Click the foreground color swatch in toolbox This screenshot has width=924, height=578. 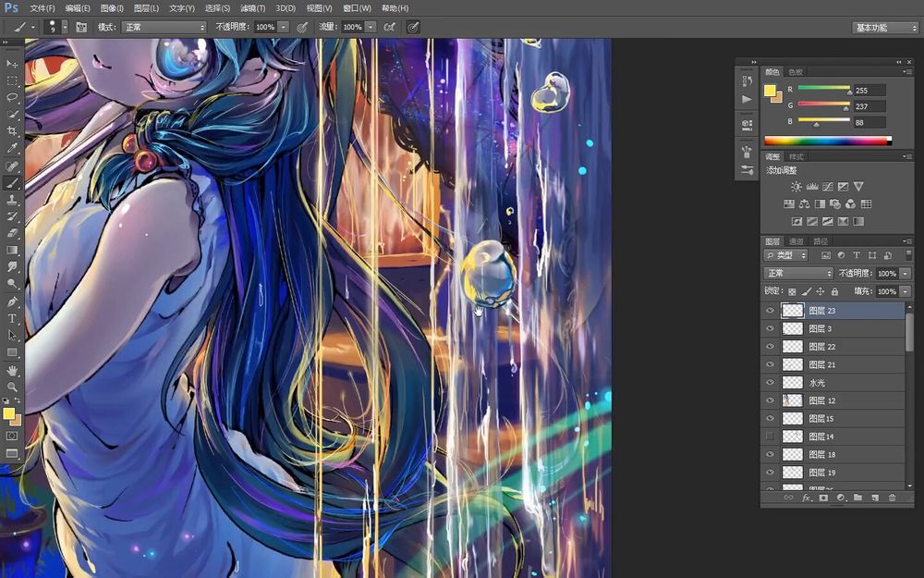point(8,413)
